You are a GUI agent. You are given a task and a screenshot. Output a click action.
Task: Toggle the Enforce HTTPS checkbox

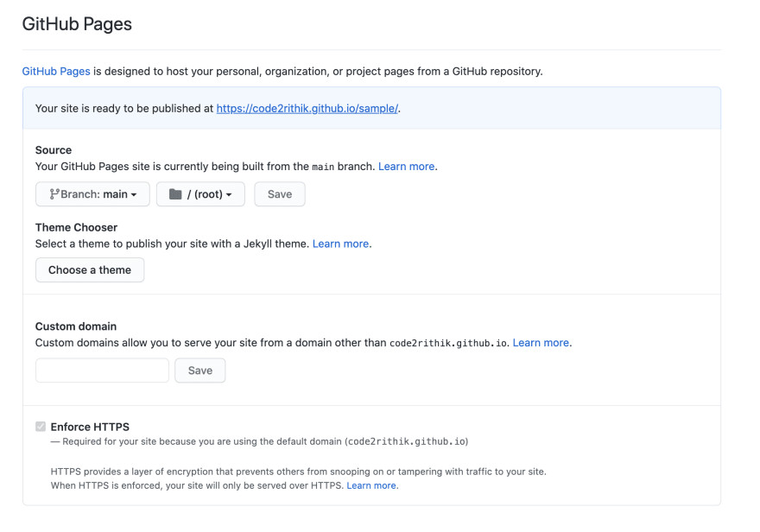point(41,427)
